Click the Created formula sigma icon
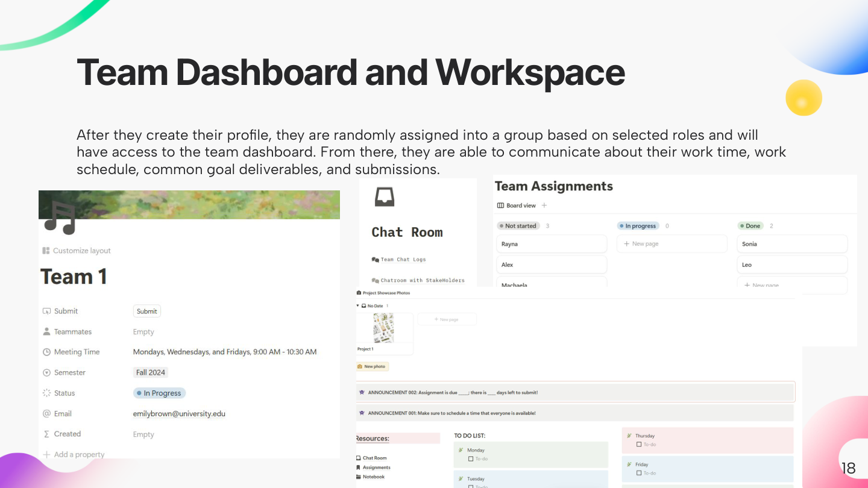Screen dimensions: 868x488 (x=46, y=434)
